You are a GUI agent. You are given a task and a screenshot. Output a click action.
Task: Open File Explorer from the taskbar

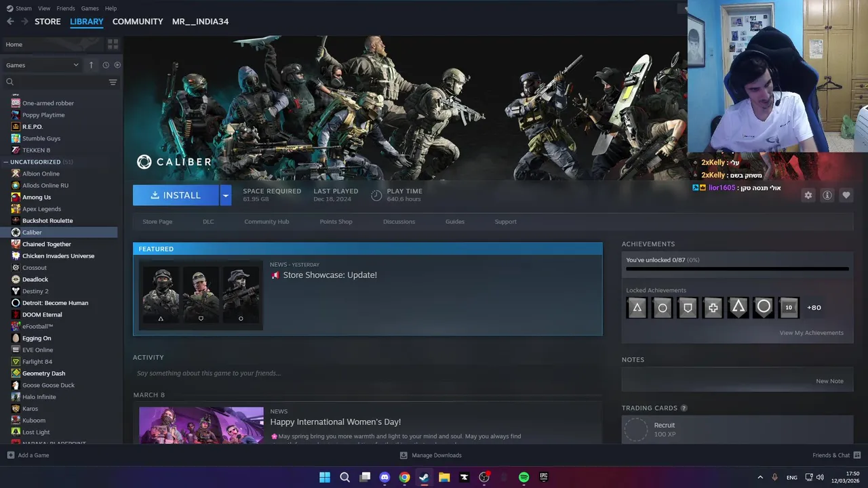tap(444, 477)
